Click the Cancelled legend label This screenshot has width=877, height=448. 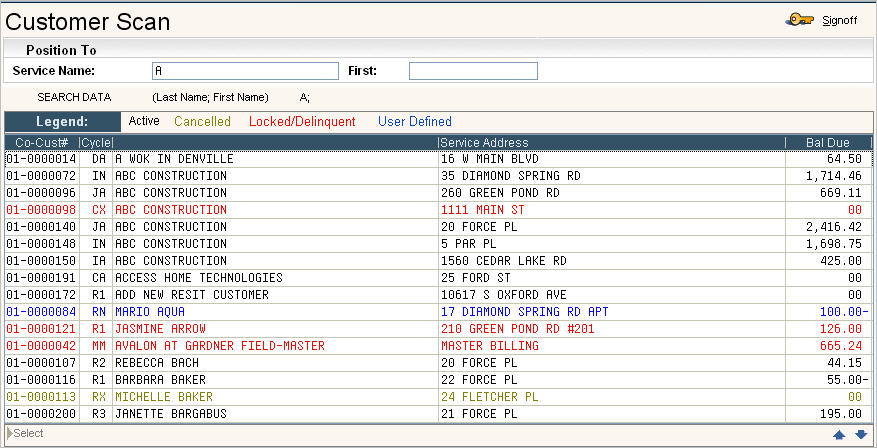point(202,121)
